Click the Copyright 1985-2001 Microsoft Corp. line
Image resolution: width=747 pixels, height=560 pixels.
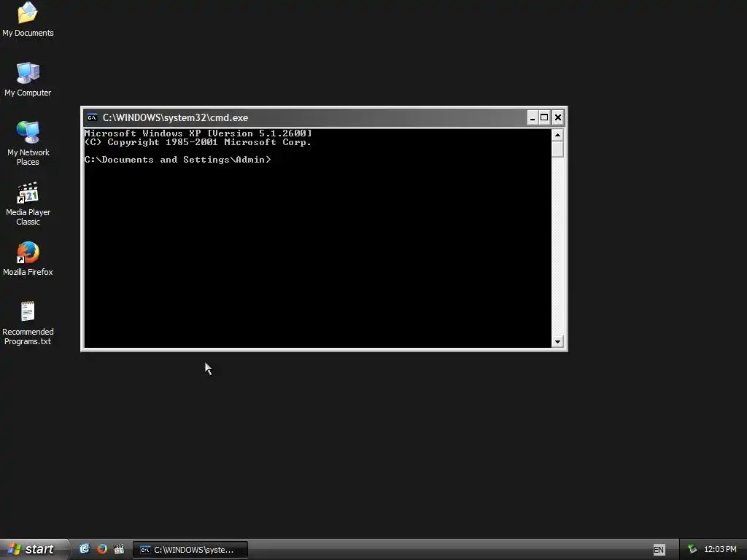tap(198, 142)
